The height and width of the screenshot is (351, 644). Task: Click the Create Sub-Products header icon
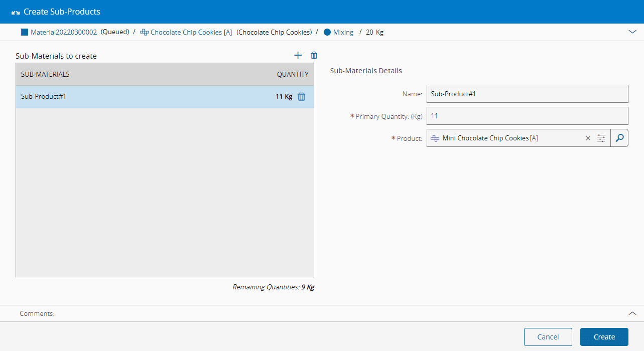pos(16,12)
